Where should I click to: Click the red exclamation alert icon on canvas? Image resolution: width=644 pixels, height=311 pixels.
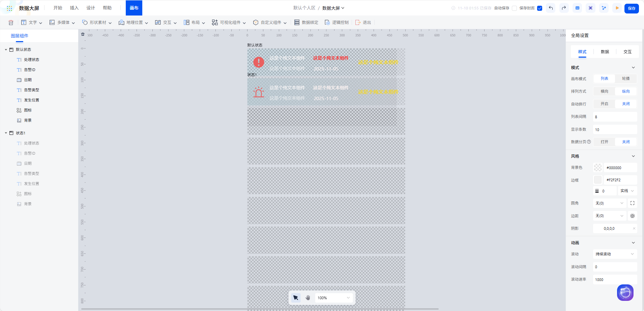259,62
